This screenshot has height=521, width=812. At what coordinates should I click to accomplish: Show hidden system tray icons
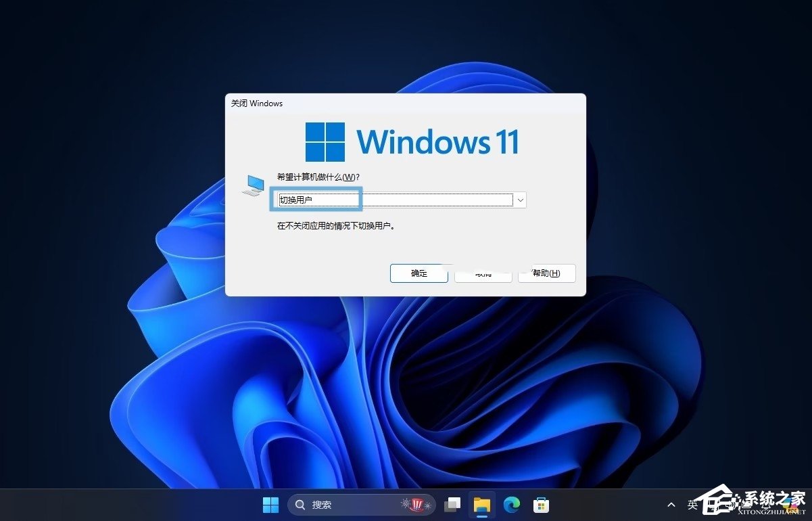[671, 505]
